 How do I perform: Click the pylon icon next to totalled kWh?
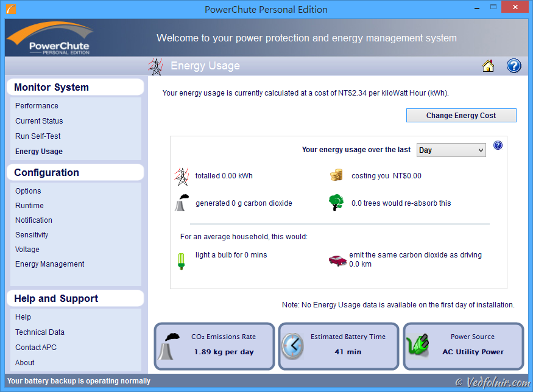pos(182,177)
